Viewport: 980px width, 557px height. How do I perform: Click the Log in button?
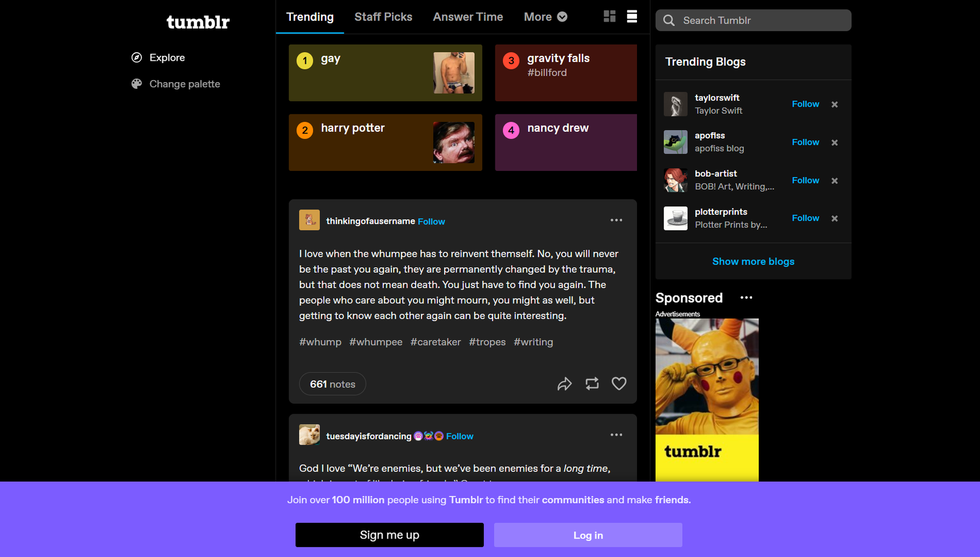pyautogui.click(x=588, y=535)
